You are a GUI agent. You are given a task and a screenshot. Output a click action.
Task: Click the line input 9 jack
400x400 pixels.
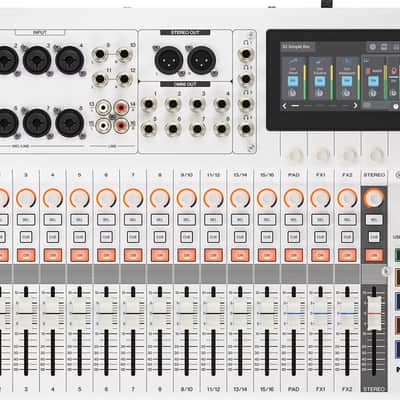pyautogui.click(x=100, y=54)
